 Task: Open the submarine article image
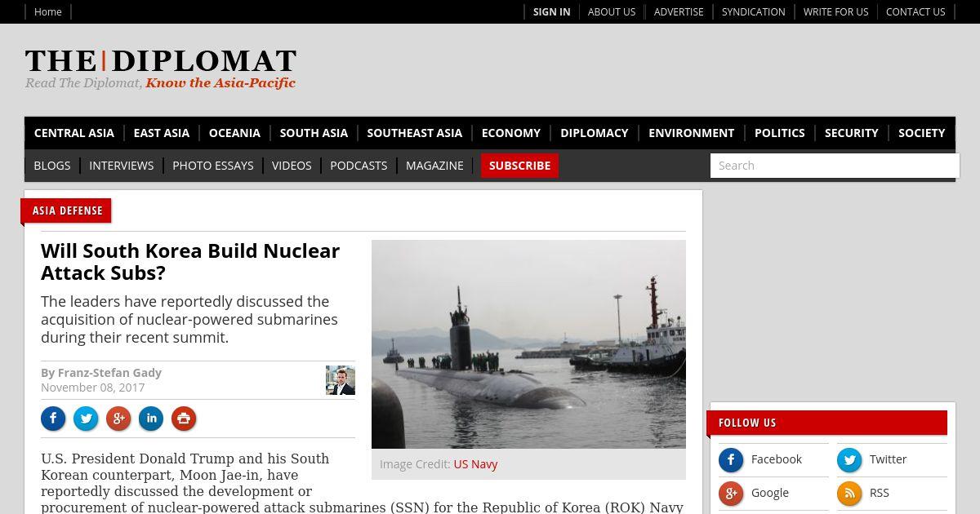pos(528,344)
